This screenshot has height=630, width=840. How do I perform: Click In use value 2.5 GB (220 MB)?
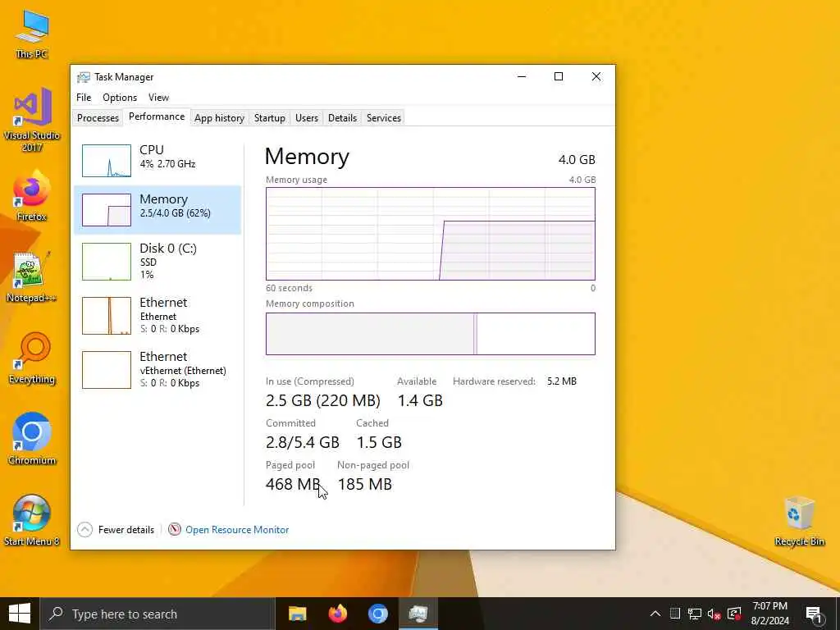tap(323, 400)
